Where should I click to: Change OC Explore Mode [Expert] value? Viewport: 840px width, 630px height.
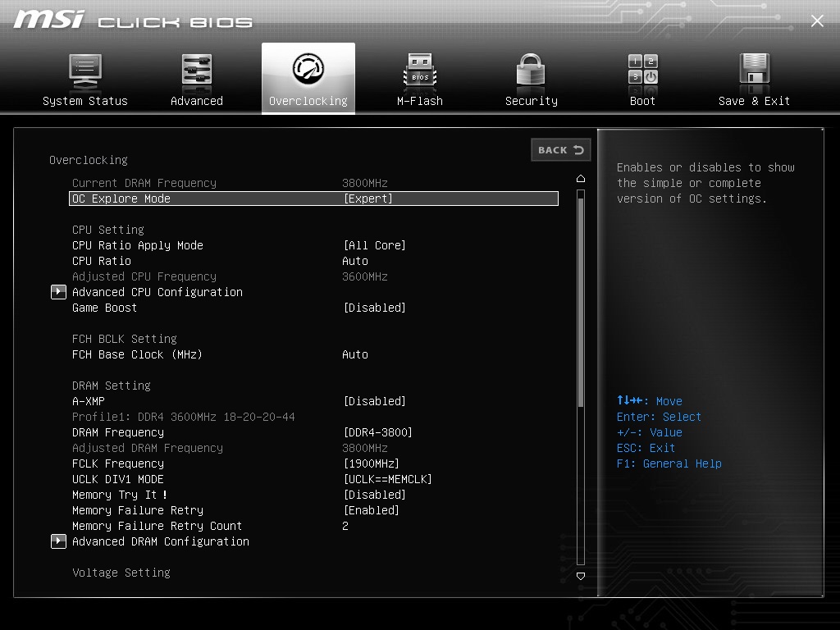(x=368, y=199)
